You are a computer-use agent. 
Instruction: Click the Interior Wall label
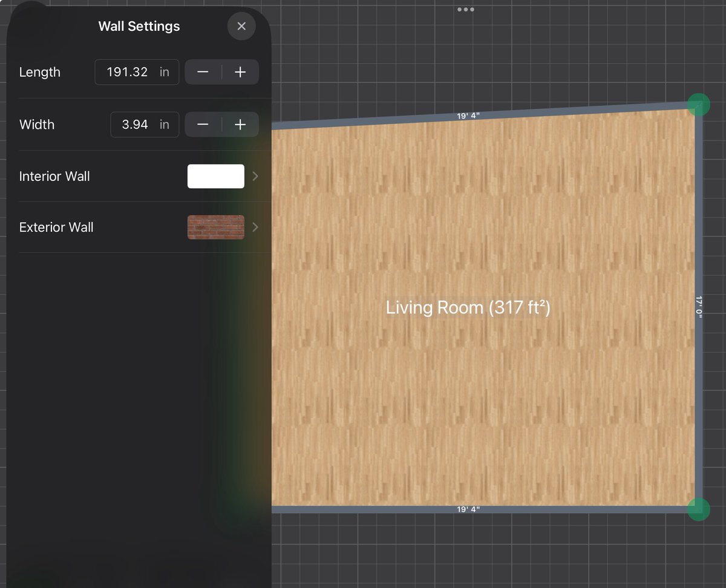point(54,176)
